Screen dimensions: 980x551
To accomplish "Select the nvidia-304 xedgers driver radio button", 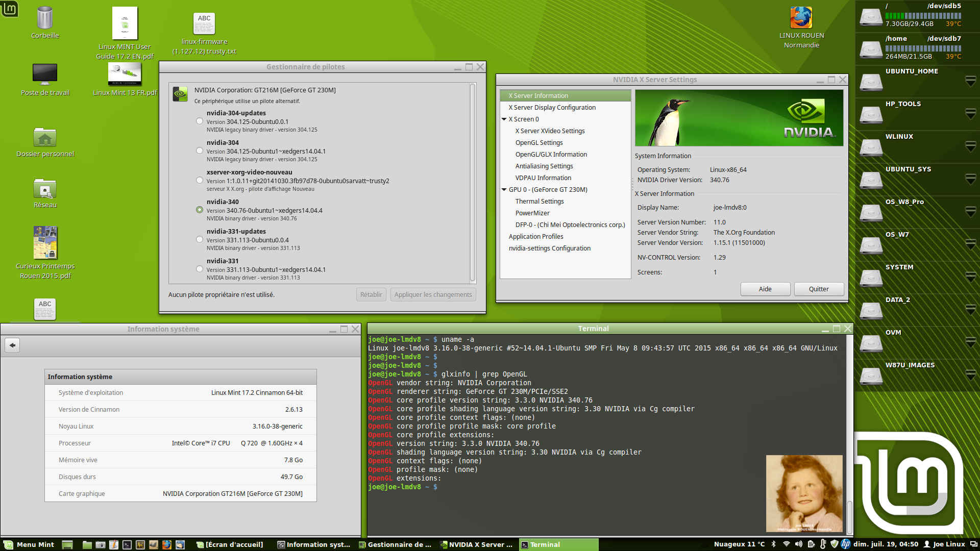I will [200, 151].
